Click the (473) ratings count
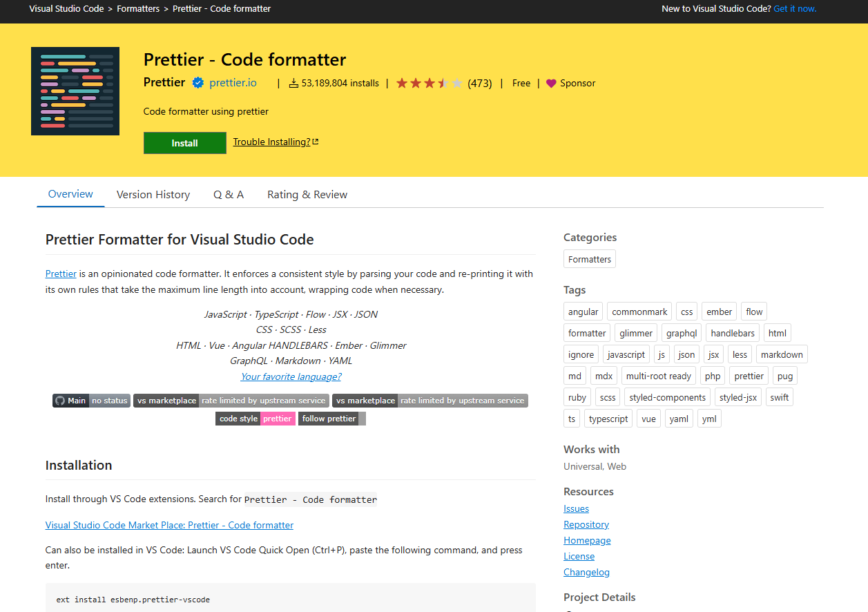This screenshot has height=612, width=868. pyautogui.click(x=480, y=84)
